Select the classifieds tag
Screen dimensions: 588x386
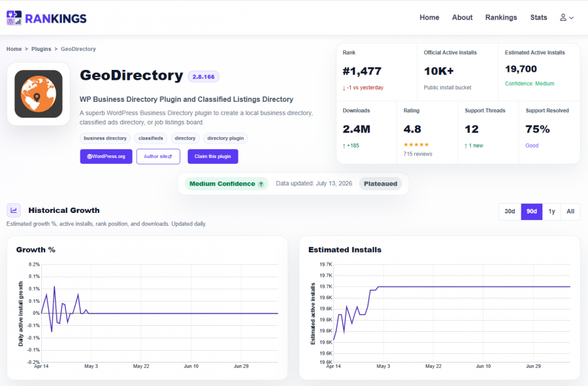pos(150,138)
